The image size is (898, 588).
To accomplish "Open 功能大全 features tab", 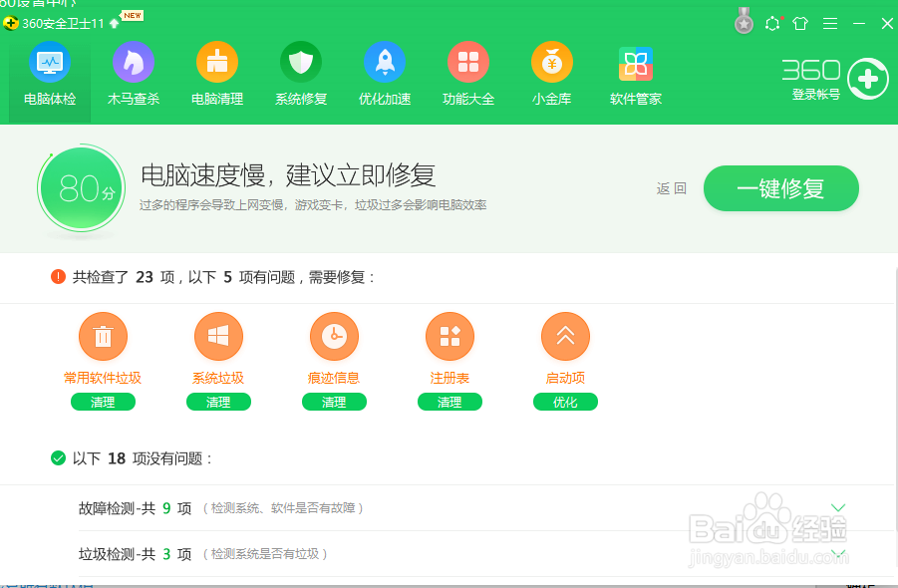I will (467, 75).
